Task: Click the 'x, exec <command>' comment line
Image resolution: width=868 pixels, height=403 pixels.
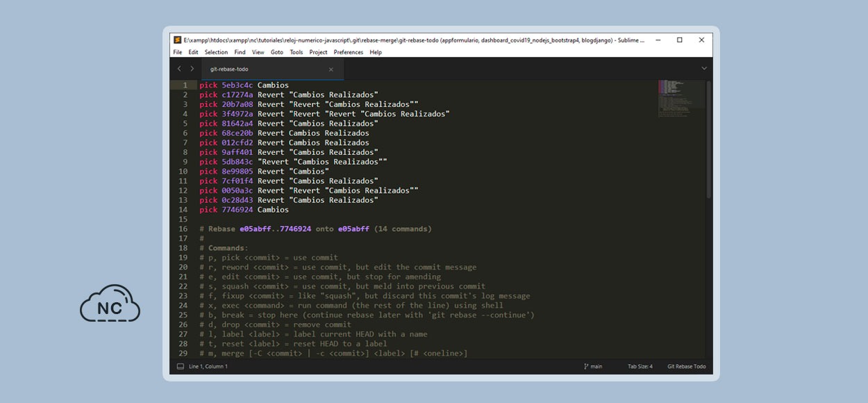Action: pyautogui.click(x=351, y=305)
